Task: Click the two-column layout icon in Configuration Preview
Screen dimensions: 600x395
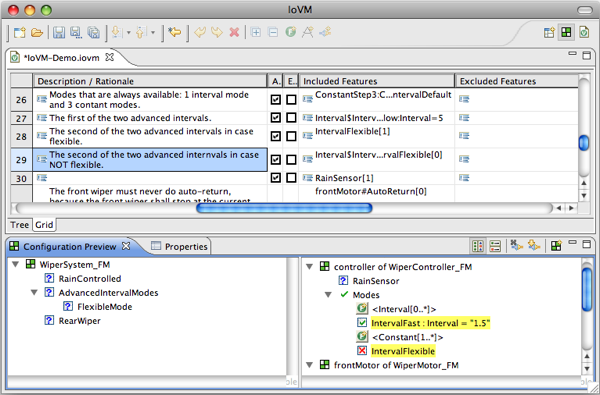Action: point(478,246)
